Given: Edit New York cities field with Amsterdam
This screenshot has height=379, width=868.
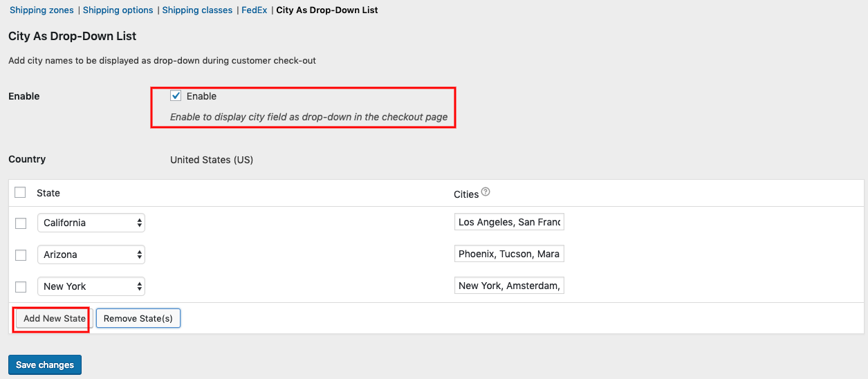Looking at the screenshot, I should [x=509, y=286].
